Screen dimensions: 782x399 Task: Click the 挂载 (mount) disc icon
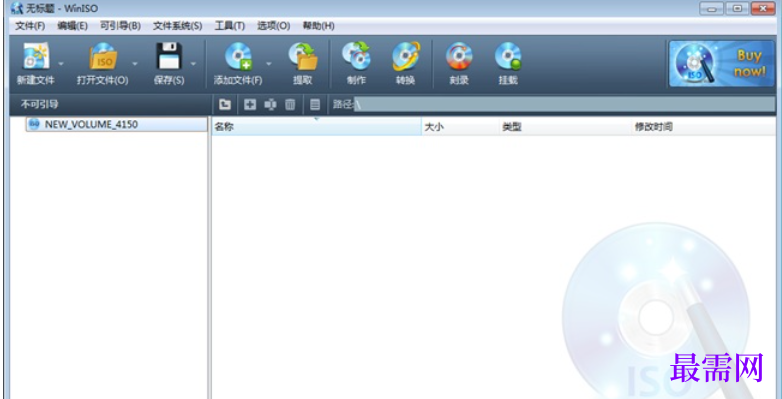pyautogui.click(x=508, y=56)
